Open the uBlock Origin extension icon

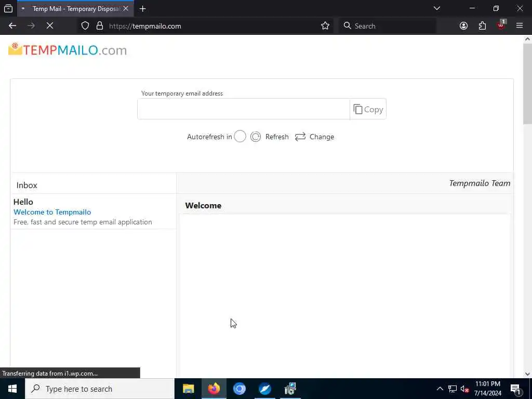pyautogui.click(x=501, y=26)
